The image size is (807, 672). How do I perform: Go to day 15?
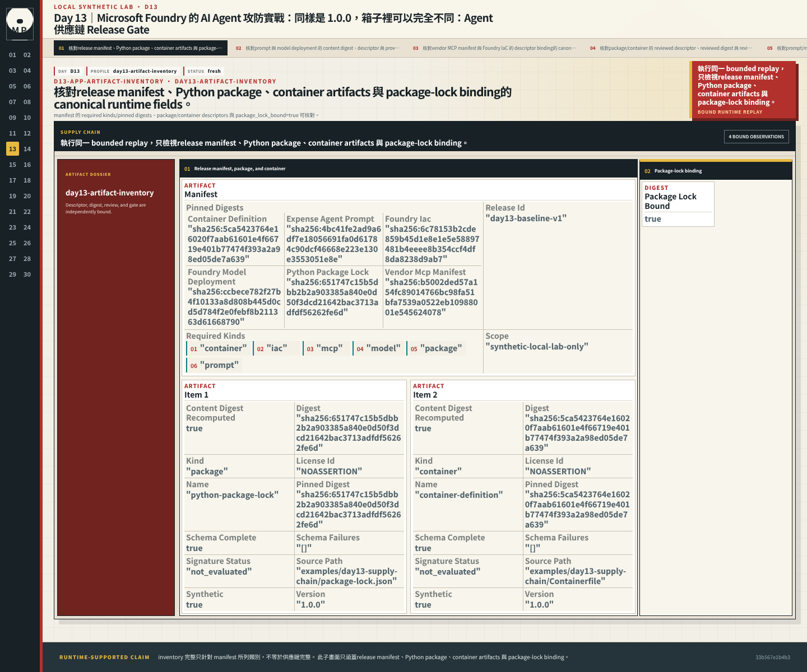(x=12, y=165)
